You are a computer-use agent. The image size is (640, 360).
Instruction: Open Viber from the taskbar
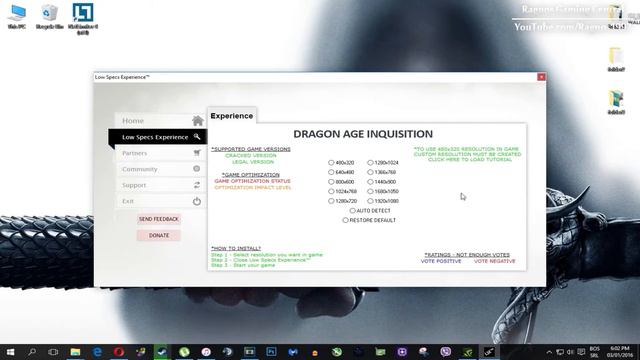[446, 352]
